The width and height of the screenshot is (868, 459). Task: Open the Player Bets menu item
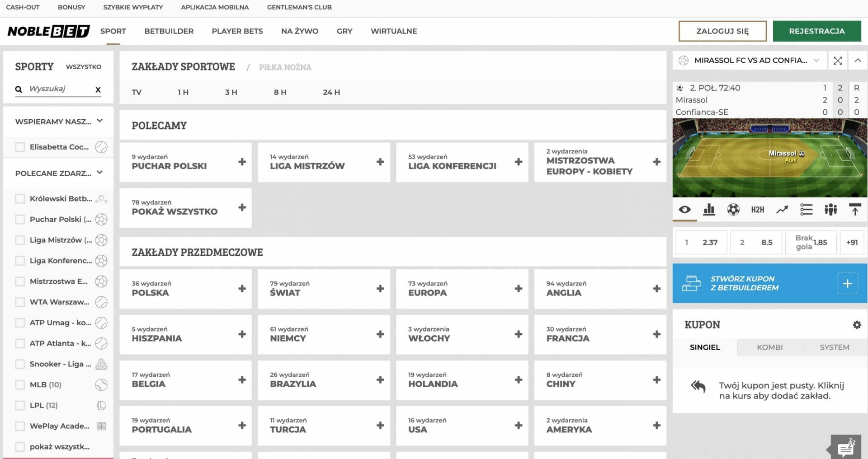[237, 31]
